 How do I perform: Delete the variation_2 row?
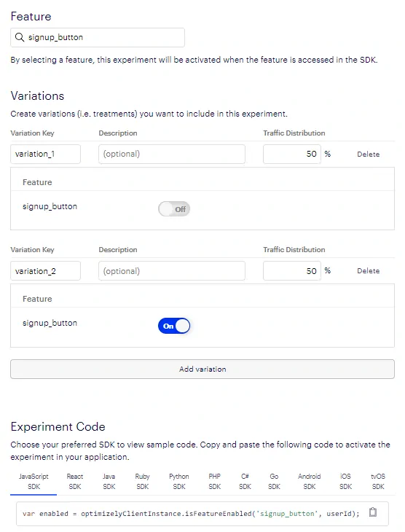368,271
